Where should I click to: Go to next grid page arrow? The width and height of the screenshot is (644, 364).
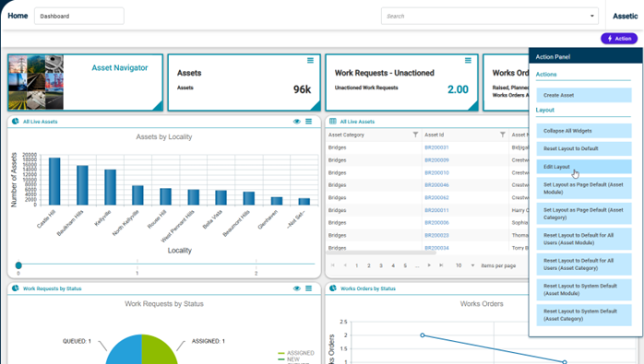click(x=429, y=265)
